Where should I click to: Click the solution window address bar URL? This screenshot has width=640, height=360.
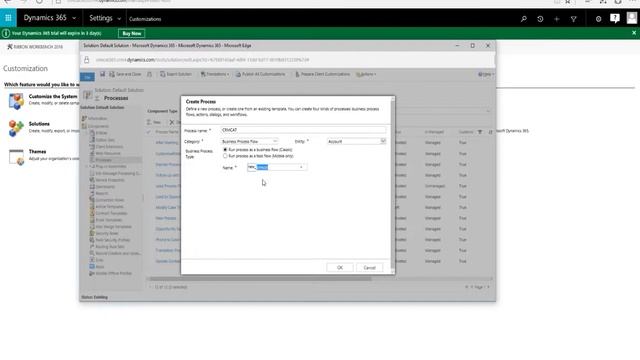click(x=202, y=60)
